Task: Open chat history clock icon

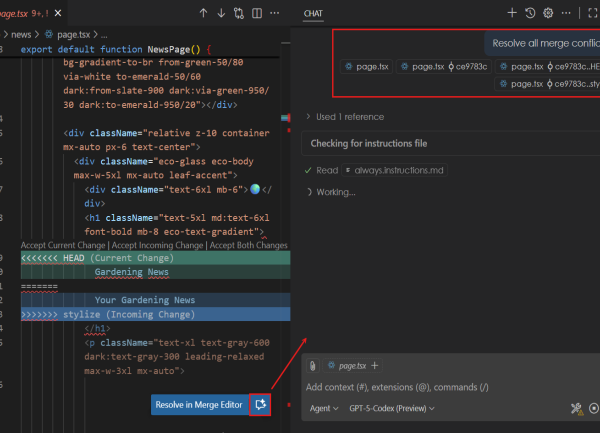Action: coord(530,13)
